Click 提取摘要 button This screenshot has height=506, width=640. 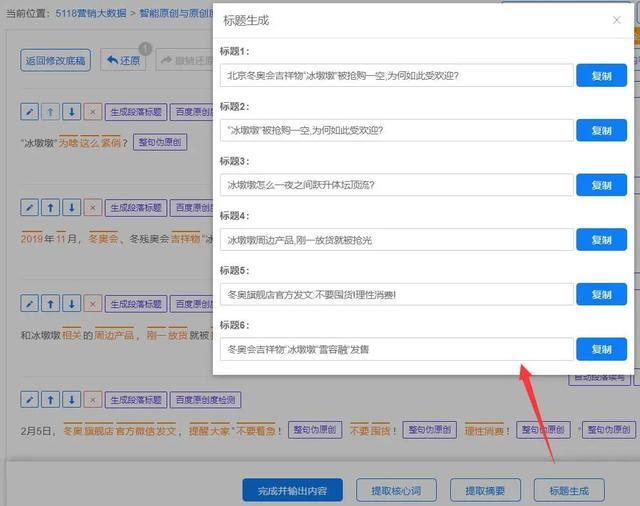pyautogui.click(x=485, y=490)
